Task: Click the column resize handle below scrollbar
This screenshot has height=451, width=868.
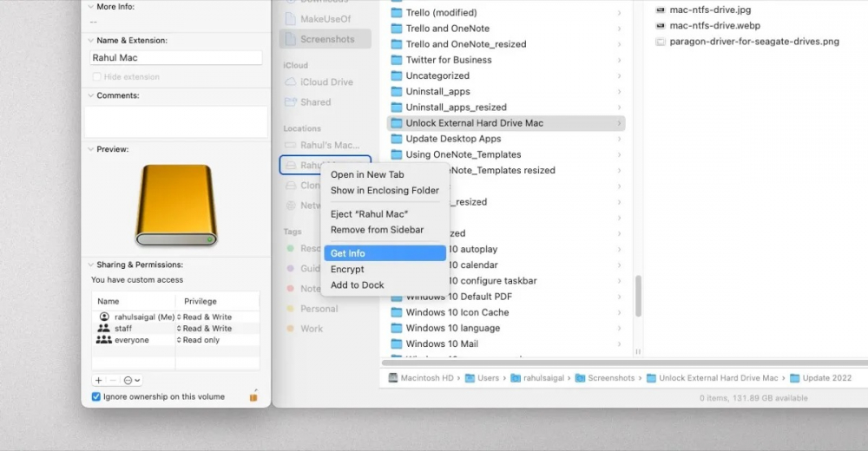Action: 638,351
